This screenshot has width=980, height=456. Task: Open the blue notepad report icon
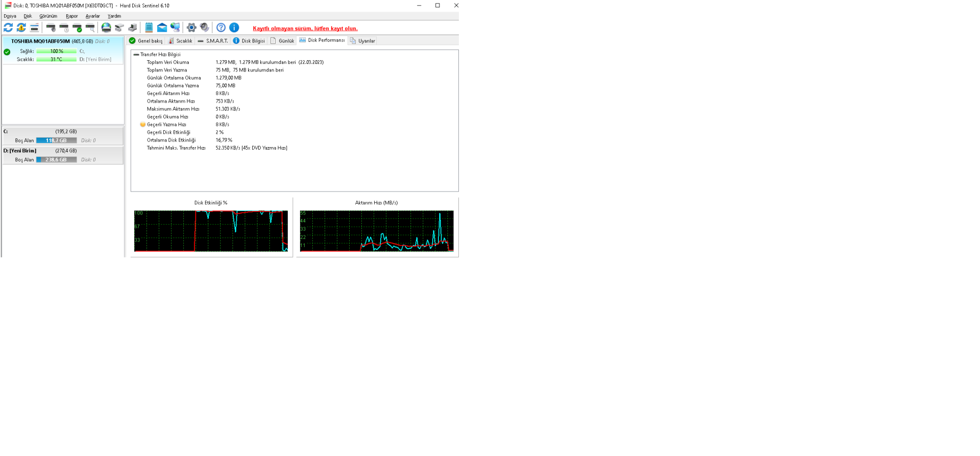point(149,28)
